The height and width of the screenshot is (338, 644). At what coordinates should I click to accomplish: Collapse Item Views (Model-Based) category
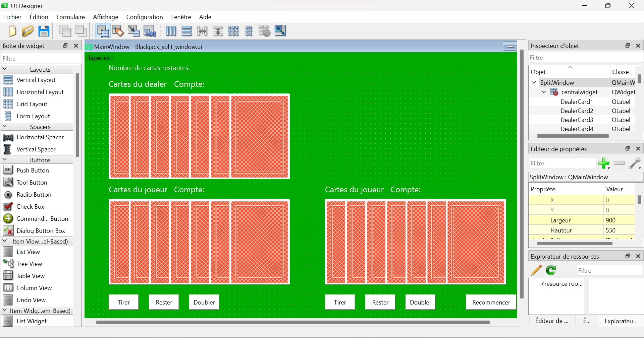[5, 241]
